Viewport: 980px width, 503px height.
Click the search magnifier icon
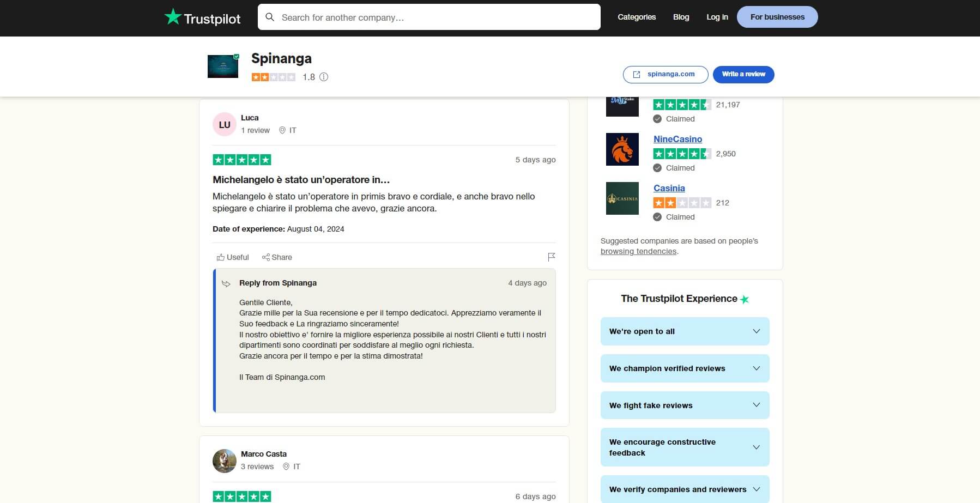[x=270, y=17]
